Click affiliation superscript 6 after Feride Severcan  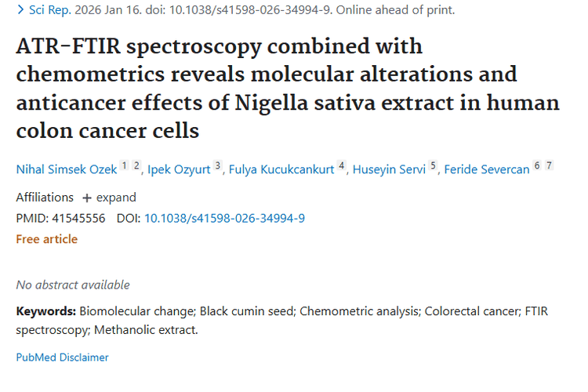pyautogui.click(x=537, y=166)
